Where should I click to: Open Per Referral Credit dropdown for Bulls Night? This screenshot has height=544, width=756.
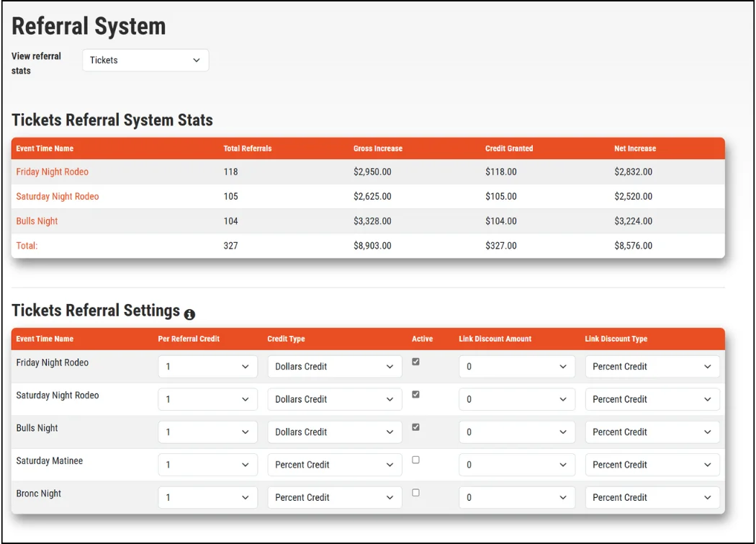point(208,432)
